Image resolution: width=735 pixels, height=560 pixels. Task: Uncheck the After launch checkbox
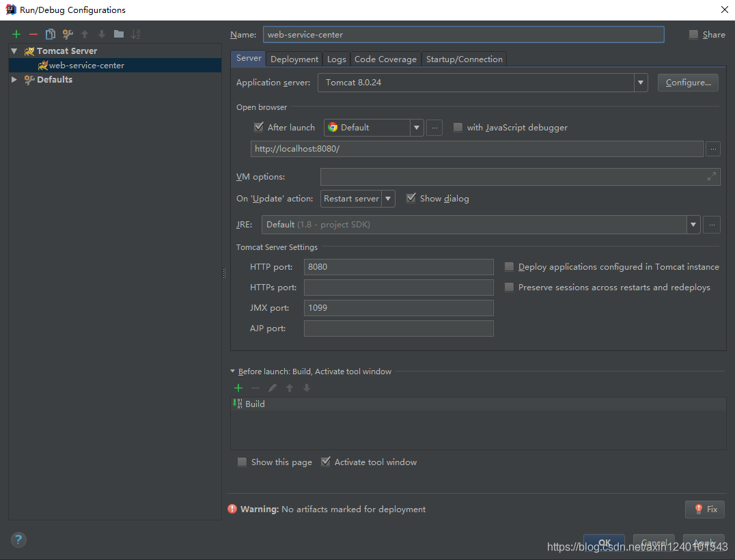coord(258,127)
